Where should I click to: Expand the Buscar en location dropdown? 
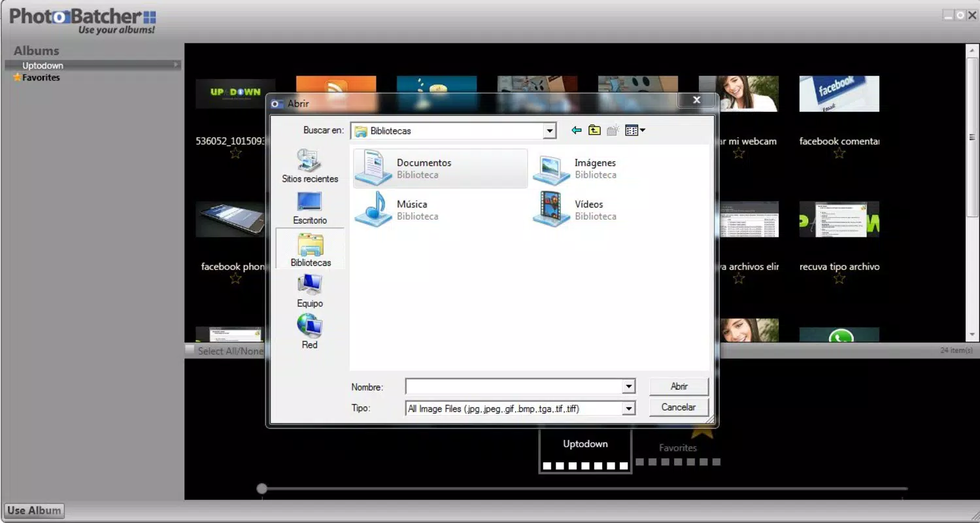[550, 131]
